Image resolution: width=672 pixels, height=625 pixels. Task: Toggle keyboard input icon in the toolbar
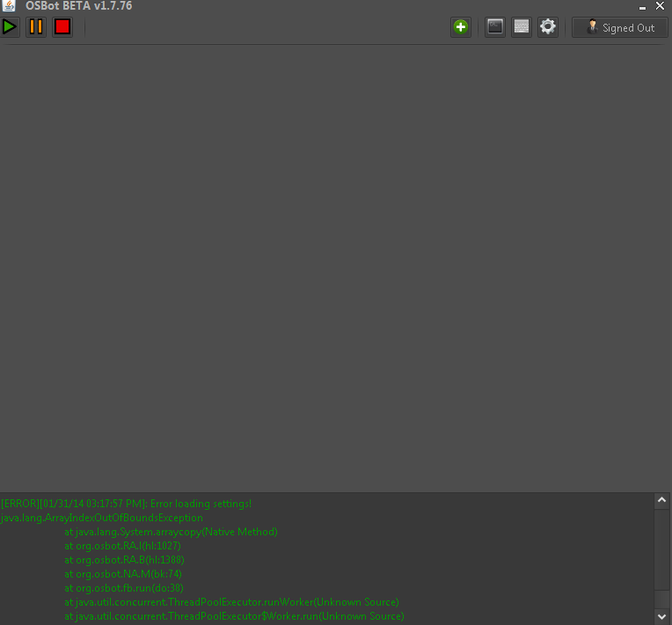click(522, 27)
